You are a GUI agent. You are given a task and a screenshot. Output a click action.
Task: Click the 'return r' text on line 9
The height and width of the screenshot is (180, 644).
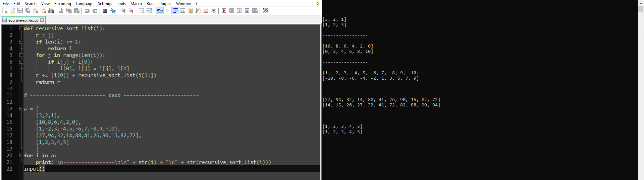click(48, 82)
